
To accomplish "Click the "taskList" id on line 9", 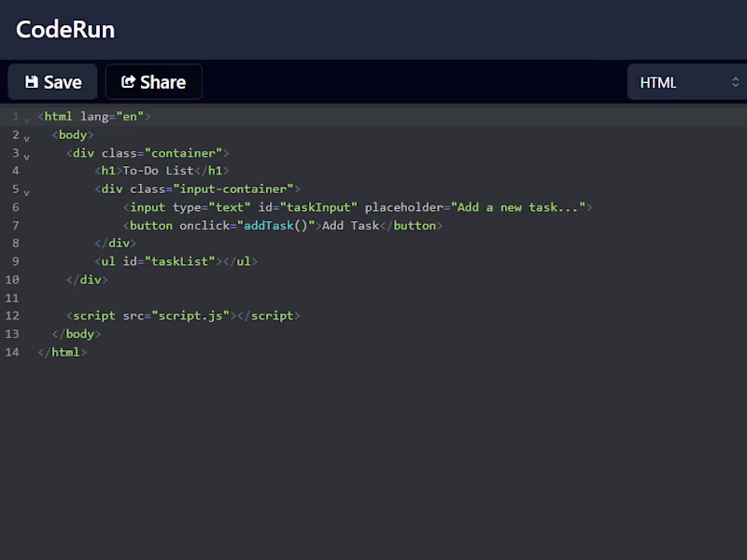I will (x=180, y=261).
